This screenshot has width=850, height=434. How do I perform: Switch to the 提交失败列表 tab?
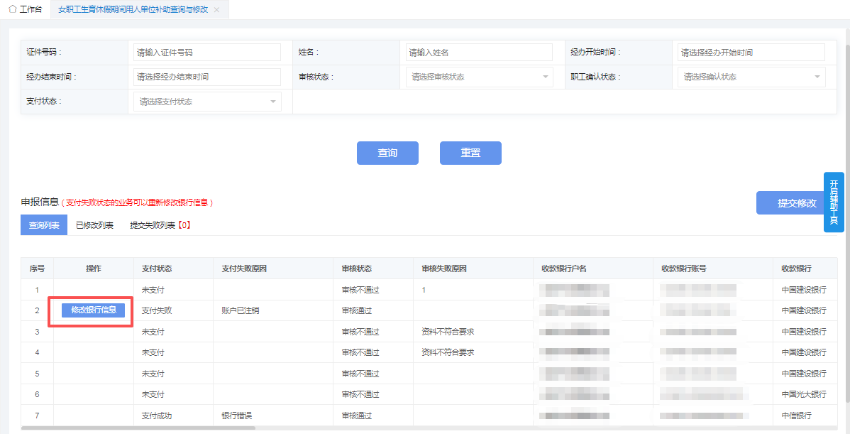(160, 225)
